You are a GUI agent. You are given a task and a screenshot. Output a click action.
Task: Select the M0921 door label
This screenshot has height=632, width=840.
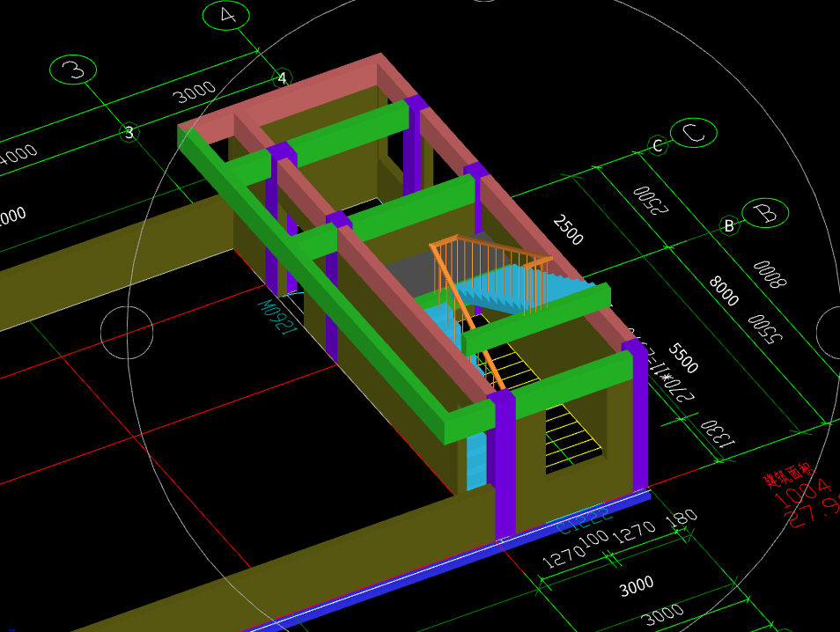tap(277, 317)
